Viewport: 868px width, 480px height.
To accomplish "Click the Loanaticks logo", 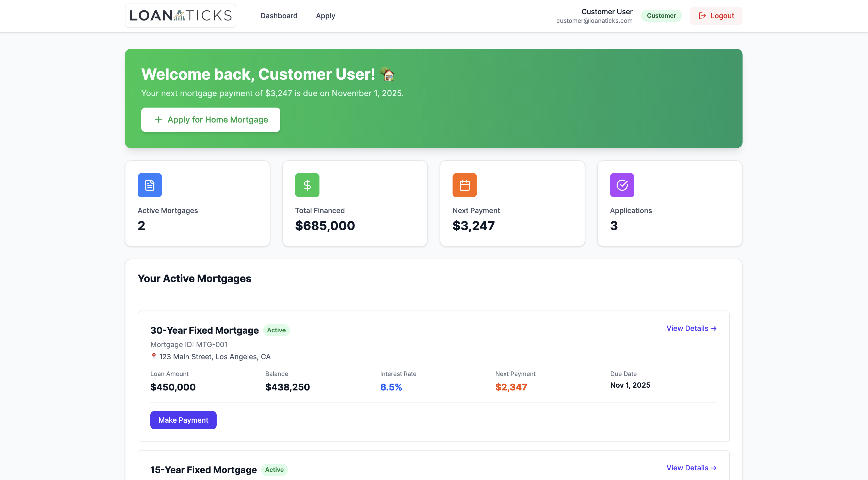I will tap(180, 16).
